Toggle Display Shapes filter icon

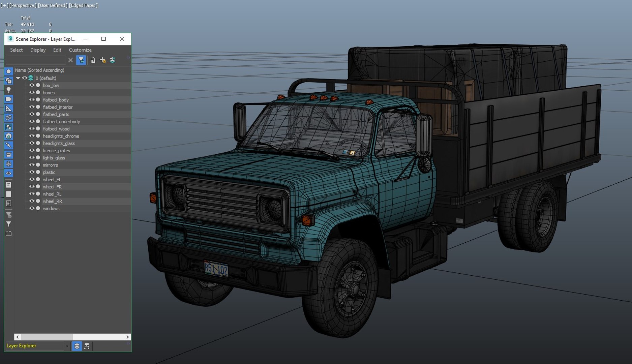click(9, 81)
